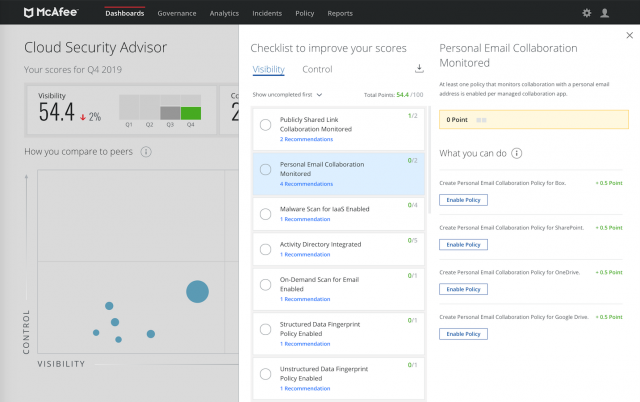Close the checklist panel with X
This screenshot has height=402, width=640.
(629, 36)
